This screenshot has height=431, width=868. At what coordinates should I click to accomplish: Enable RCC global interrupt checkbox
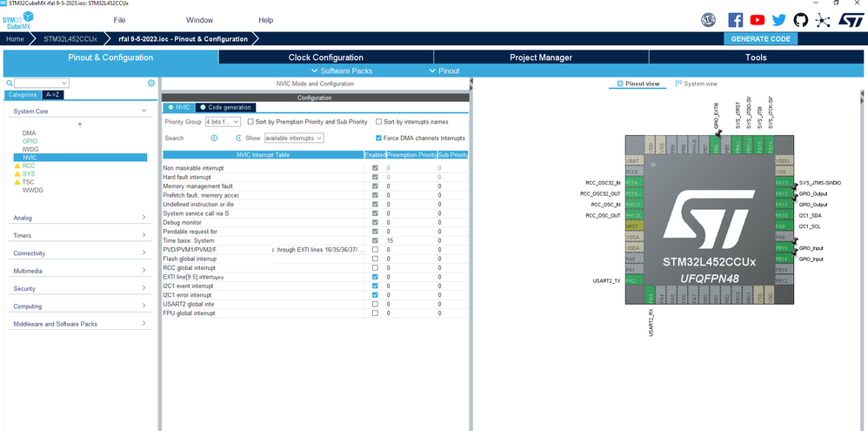(376, 267)
